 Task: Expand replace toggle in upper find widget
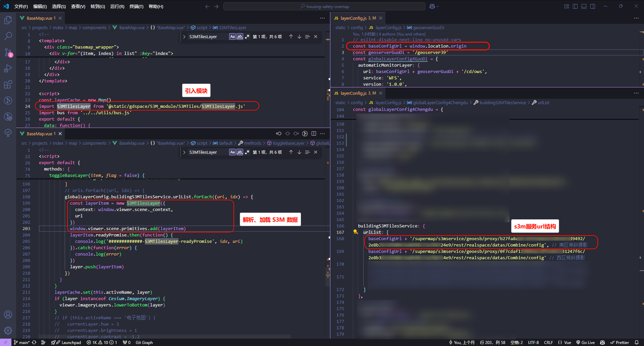(x=184, y=37)
